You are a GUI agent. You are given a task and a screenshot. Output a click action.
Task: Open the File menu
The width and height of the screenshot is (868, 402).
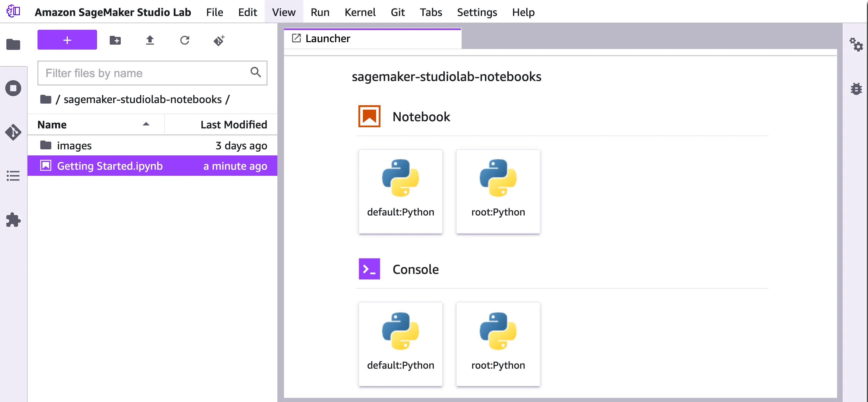(215, 12)
